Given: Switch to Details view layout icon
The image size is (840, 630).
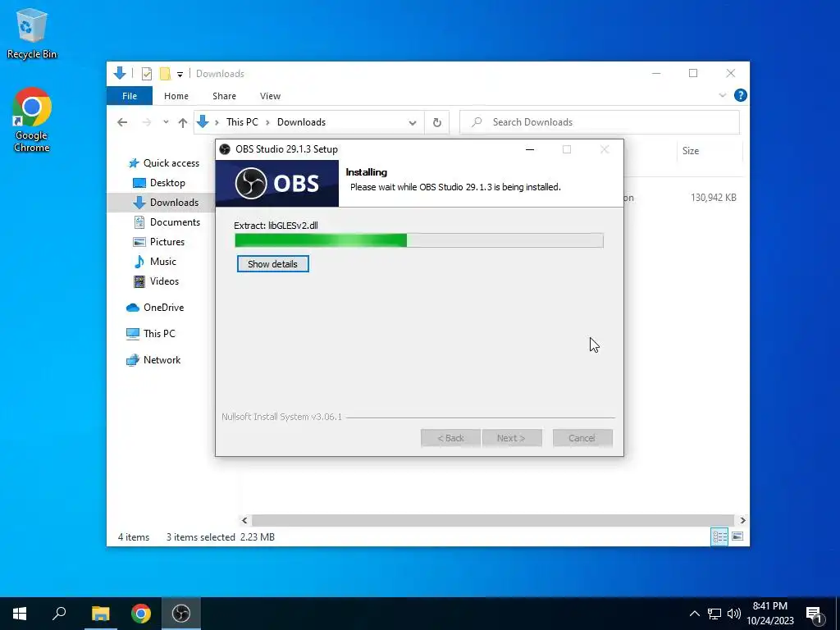Looking at the screenshot, I should (719, 536).
